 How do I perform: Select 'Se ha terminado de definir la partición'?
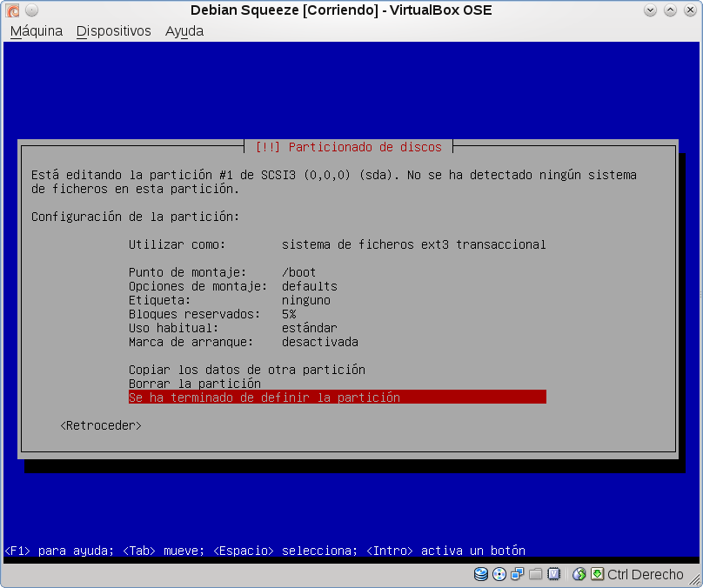click(338, 398)
